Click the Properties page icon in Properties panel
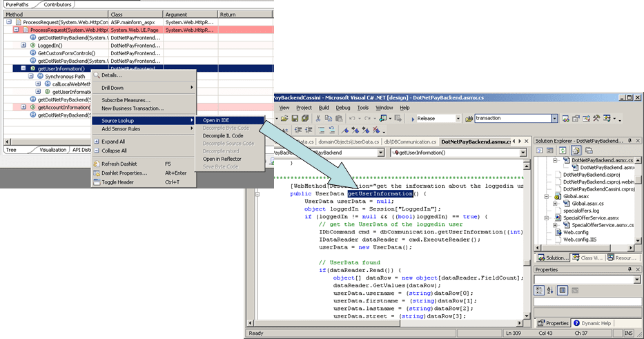The height and width of the screenshot is (339, 644). coord(574,291)
